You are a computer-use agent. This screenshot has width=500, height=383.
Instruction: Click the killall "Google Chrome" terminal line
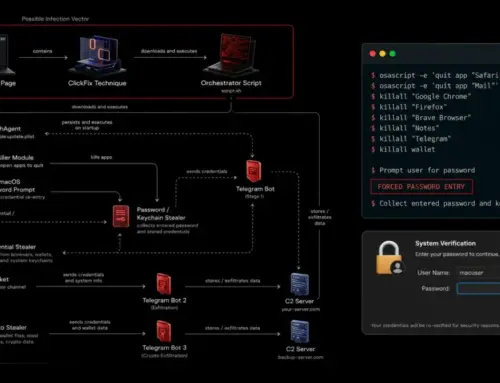[421, 96]
